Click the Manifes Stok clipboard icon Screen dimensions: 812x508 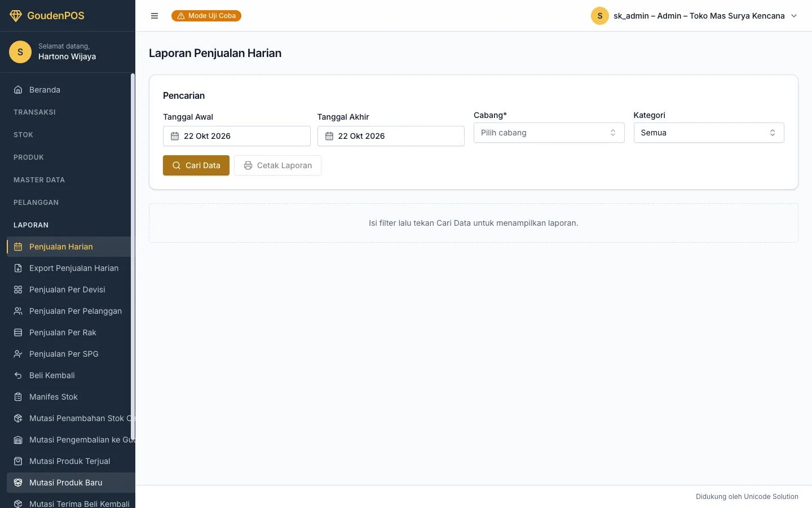tap(18, 397)
